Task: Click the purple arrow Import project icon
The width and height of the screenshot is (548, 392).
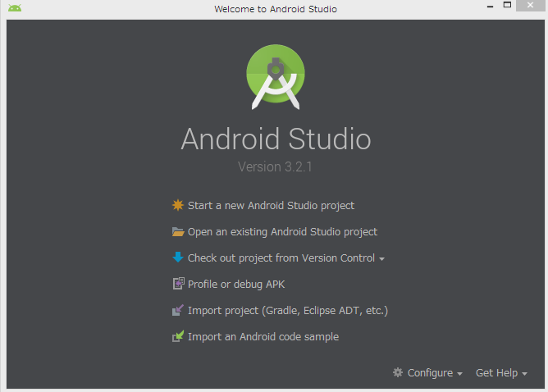Action: [x=178, y=310]
